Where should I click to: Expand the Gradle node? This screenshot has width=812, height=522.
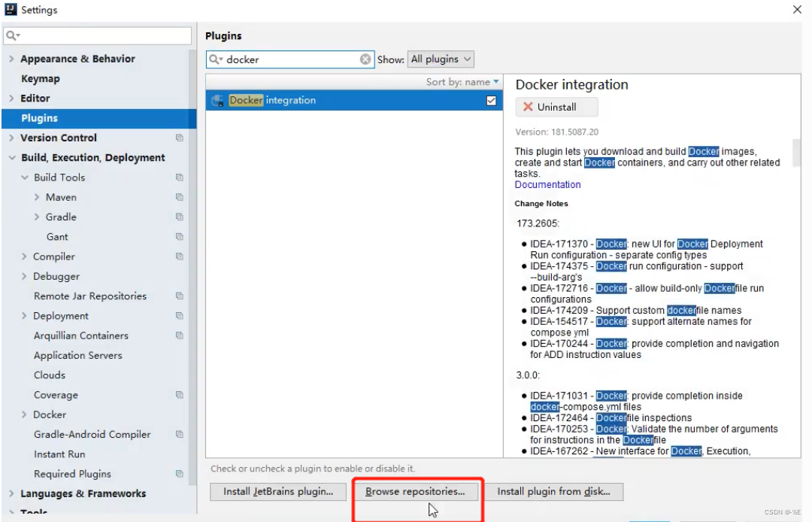tap(36, 217)
